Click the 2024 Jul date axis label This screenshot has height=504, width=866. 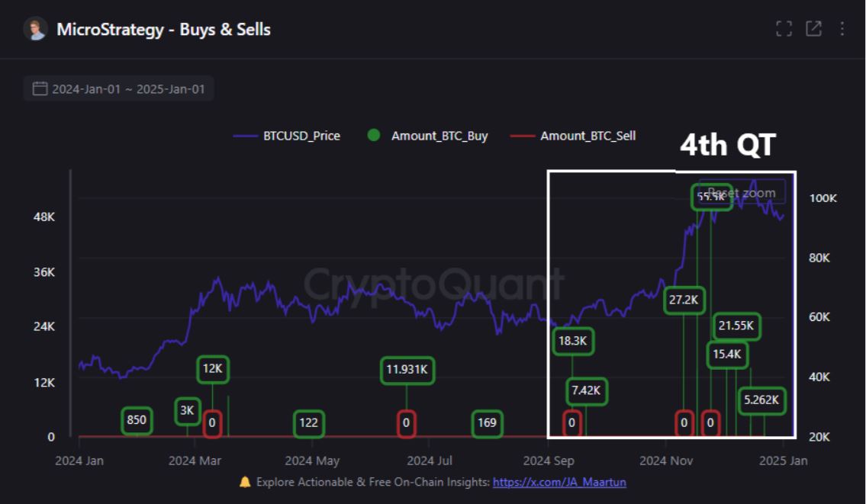[430, 461]
